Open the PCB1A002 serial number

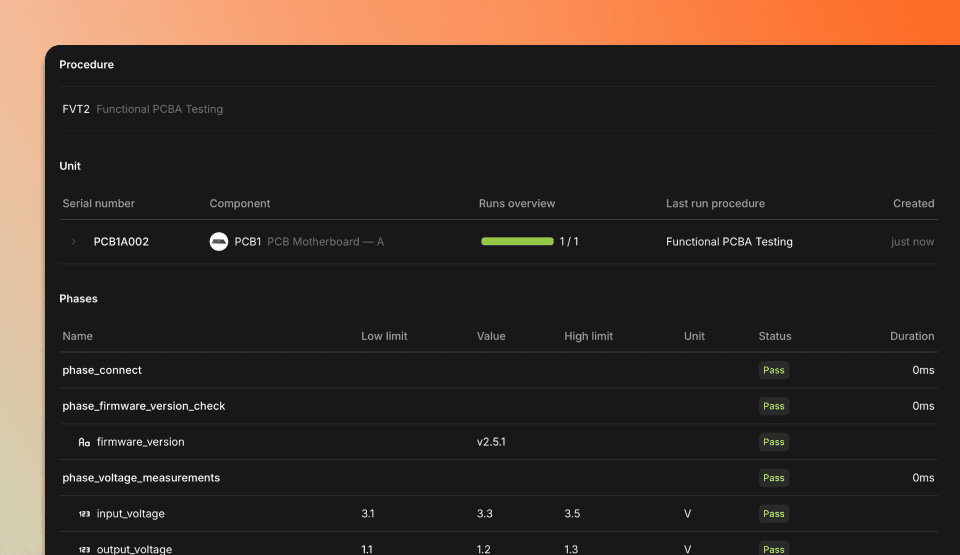(121, 241)
